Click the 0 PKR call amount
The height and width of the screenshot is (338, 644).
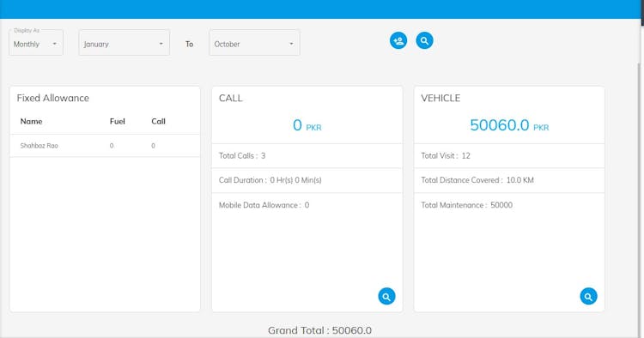click(x=307, y=125)
